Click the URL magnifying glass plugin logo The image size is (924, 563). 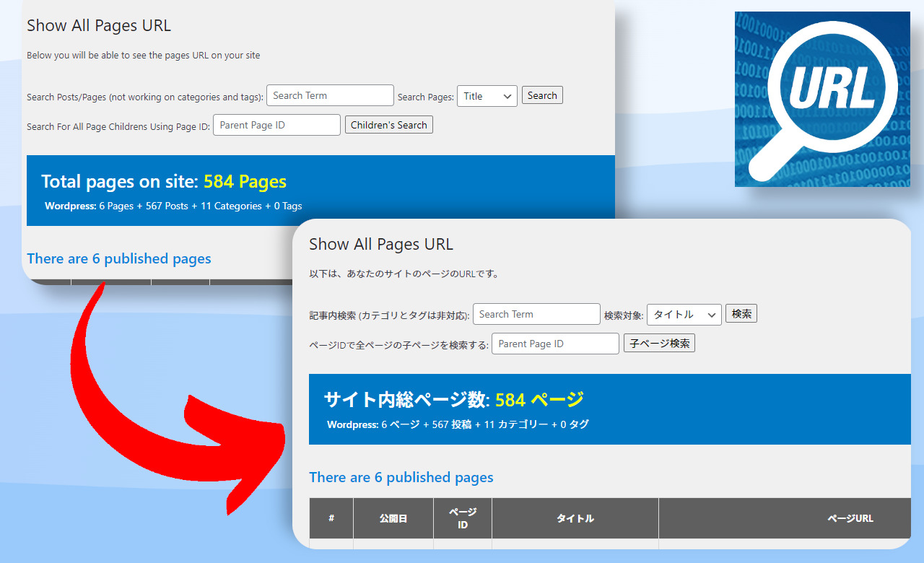click(x=822, y=99)
